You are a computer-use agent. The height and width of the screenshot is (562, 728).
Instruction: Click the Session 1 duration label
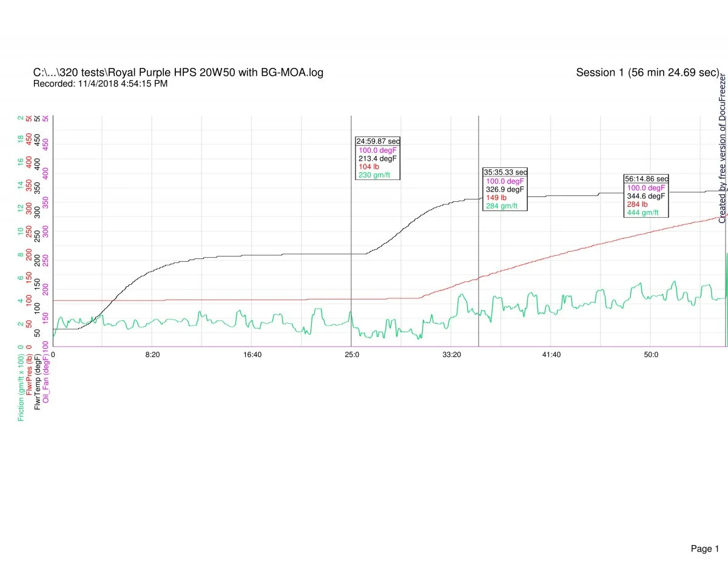(647, 73)
